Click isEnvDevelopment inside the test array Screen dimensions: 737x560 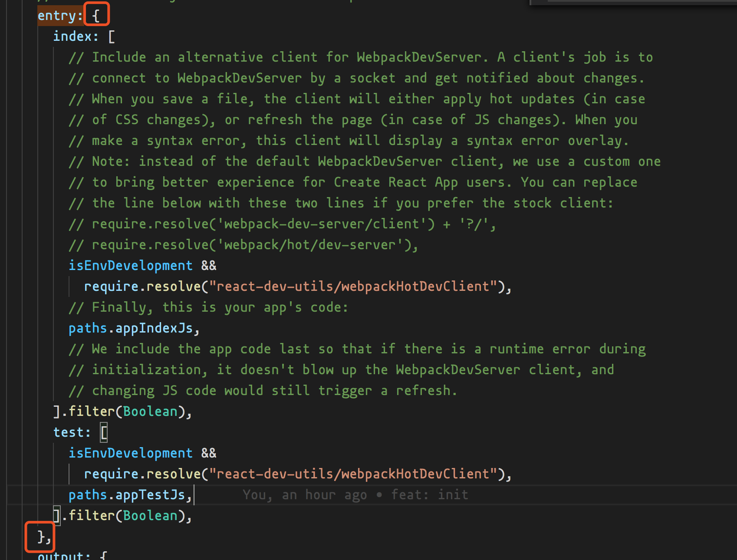click(130, 453)
